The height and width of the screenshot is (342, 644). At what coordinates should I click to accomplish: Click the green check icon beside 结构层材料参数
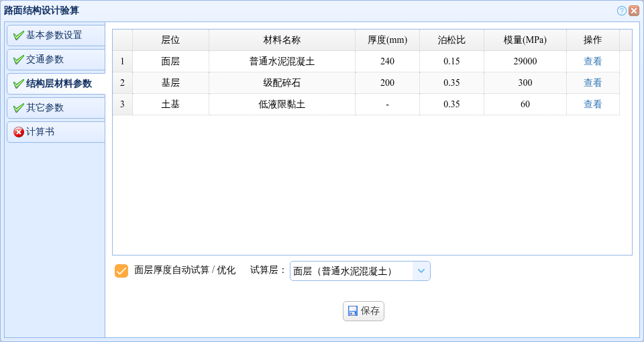19,84
